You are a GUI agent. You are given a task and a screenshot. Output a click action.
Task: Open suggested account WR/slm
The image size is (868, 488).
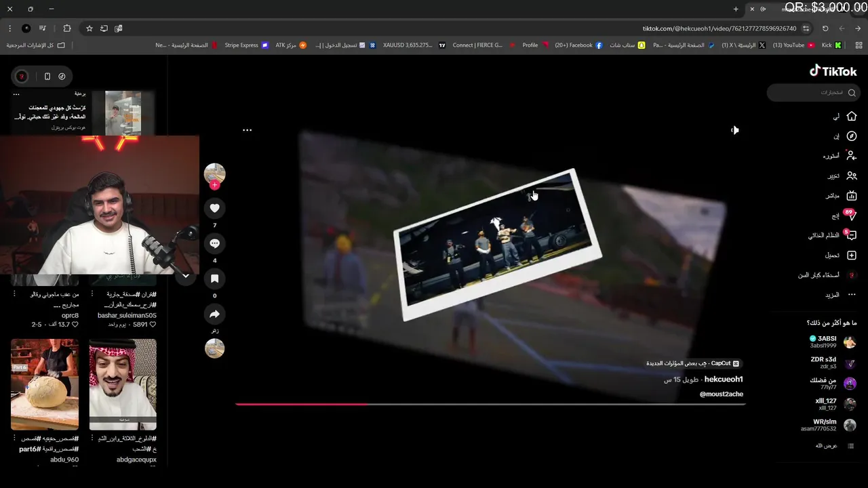point(828,425)
